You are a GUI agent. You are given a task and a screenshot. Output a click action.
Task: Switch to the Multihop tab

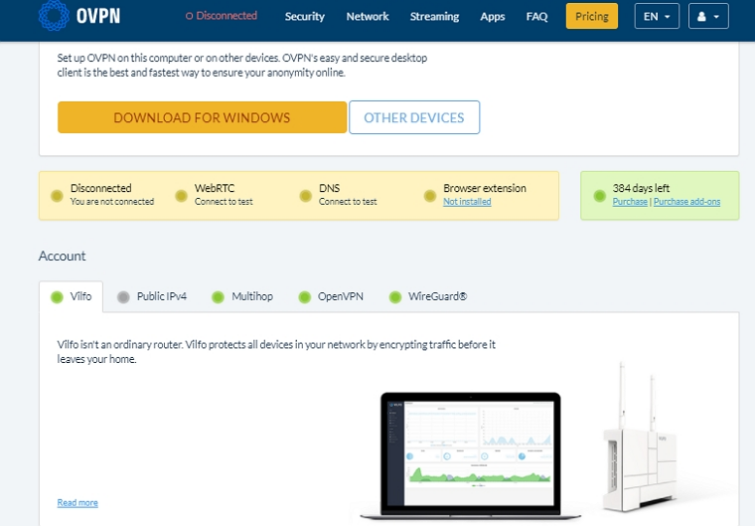[243, 297]
